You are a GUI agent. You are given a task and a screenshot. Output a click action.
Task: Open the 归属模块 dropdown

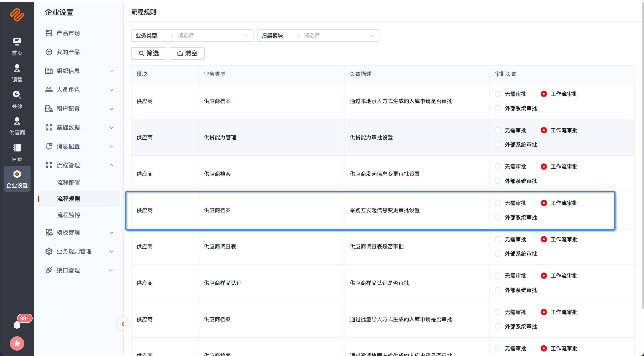coord(318,35)
